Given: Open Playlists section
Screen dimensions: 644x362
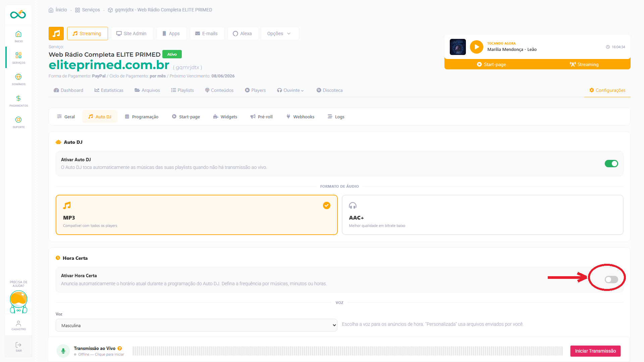Looking at the screenshot, I should click(x=182, y=90).
